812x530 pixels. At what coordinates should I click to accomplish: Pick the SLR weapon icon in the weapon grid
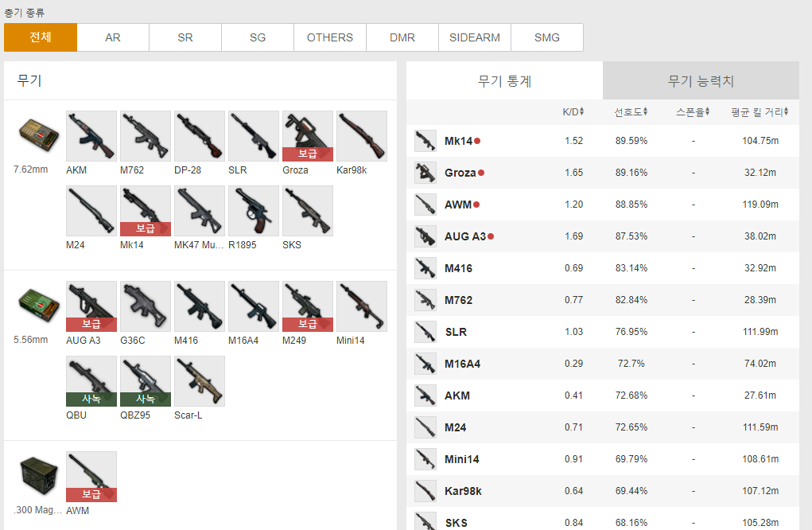(254, 136)
